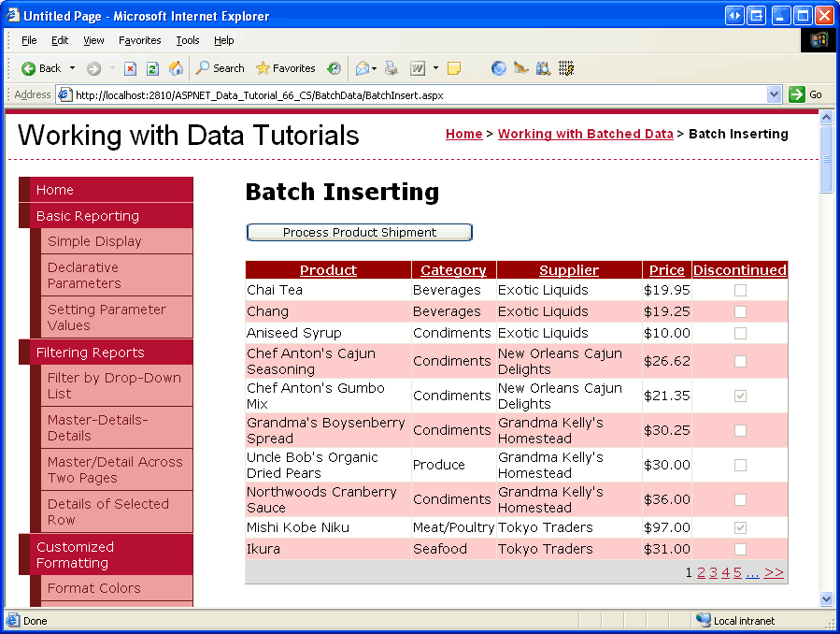
Task: Open the Favorites menu in menu bar
Action: (139, 40)
